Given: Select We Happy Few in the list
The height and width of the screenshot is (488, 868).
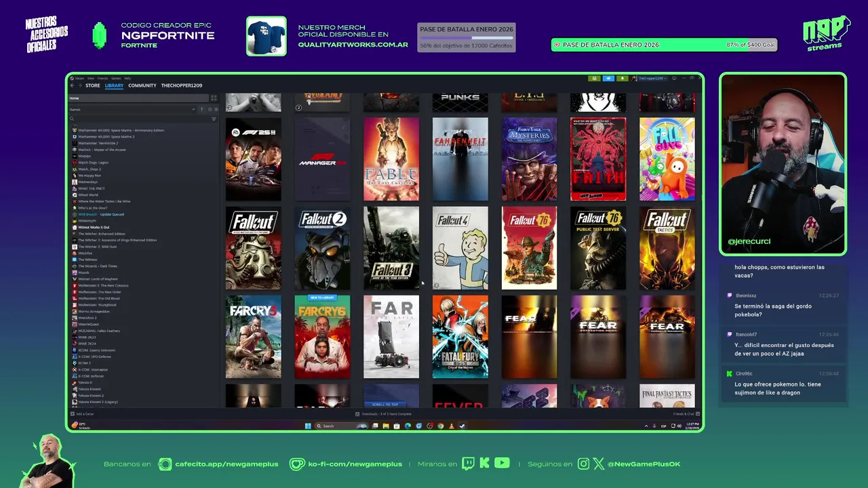Looking at the screenshot, I should [90, 176].
